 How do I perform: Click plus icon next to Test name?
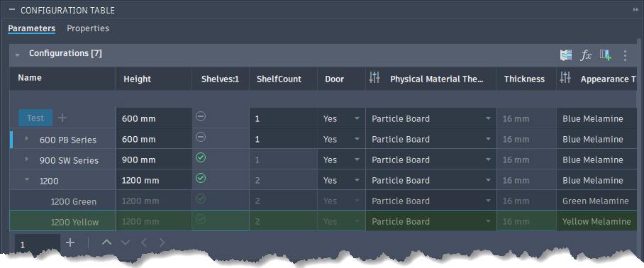[62, 118]
